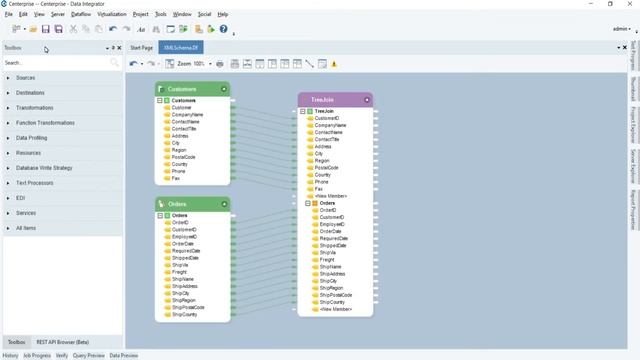640x360 pixels.
Task: Click the link line tool icon
Action: point(310,64)
